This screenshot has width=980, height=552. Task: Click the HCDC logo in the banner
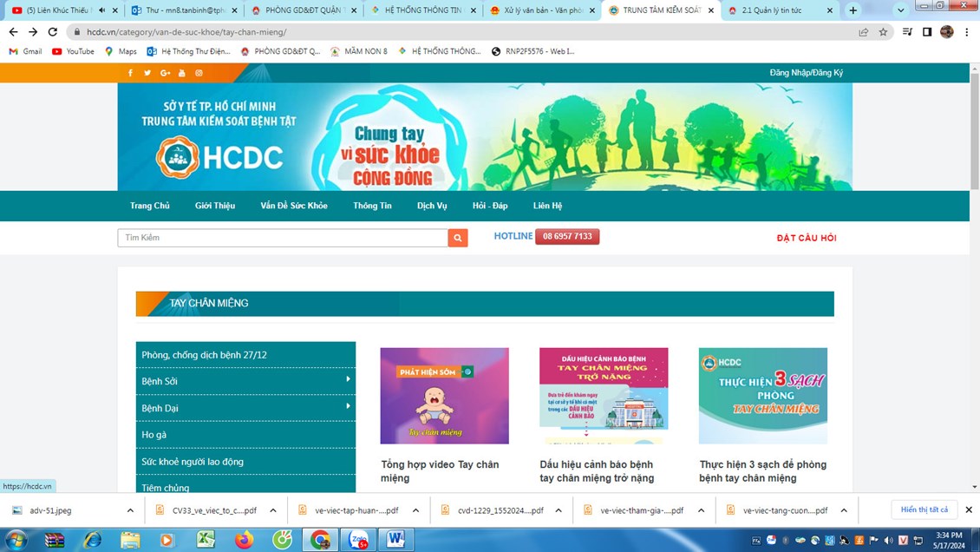(220, 157)
